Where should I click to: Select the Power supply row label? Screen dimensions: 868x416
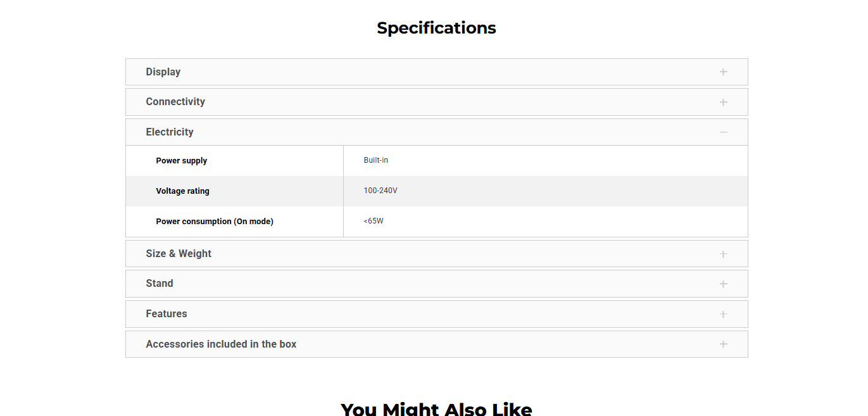tap(182, 161)
